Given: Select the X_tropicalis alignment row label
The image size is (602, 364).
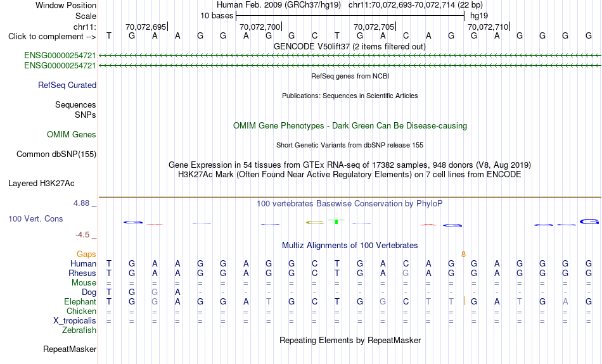Looking at the screenshot, I should point(75,321).
